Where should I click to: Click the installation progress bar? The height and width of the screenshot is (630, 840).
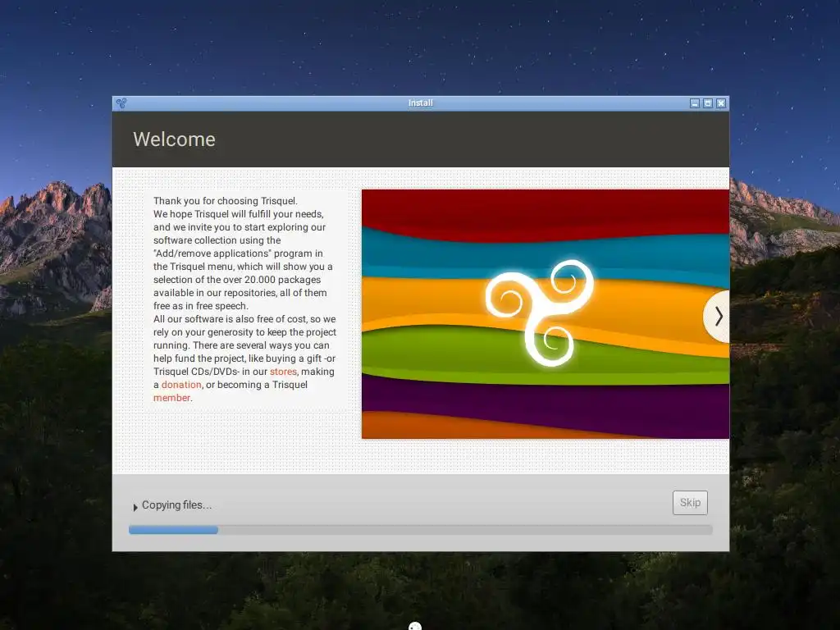pos(421,530)
